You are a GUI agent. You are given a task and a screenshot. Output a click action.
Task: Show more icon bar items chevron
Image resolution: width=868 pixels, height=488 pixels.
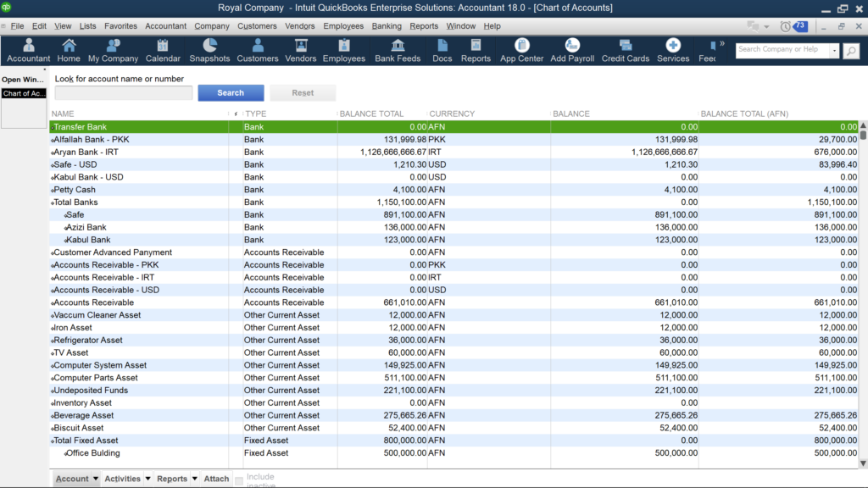[x=722, y=44]
